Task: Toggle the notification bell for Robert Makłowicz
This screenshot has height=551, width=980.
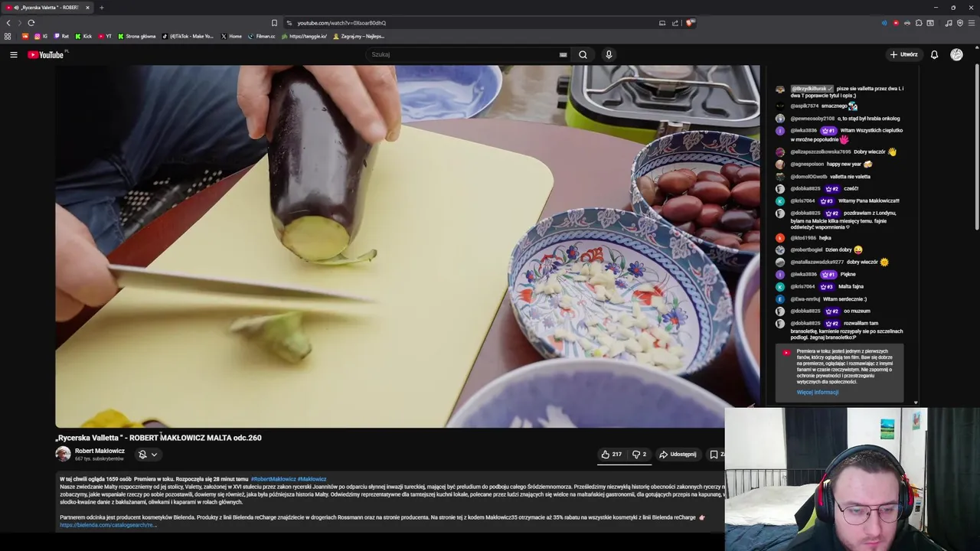Action: coord(142,455)
